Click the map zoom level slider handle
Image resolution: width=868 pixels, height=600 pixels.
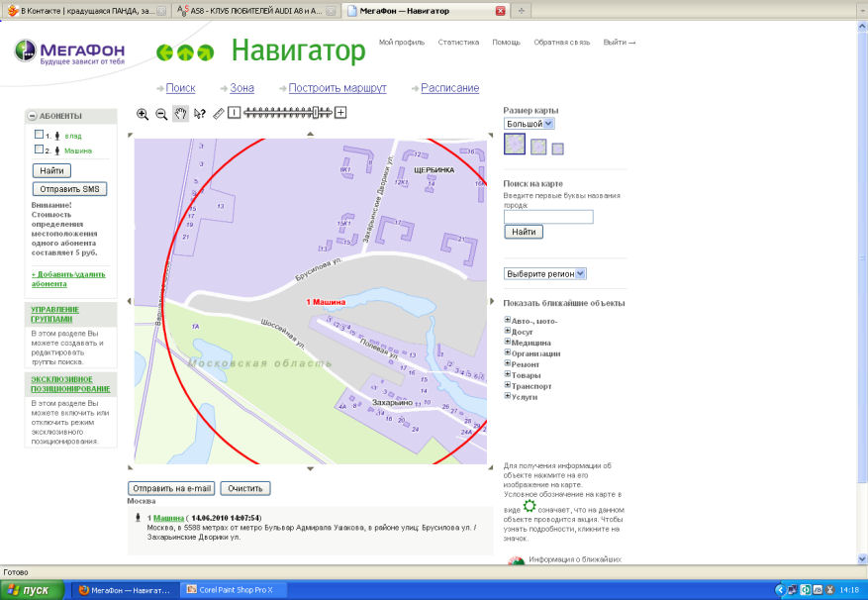coord(317,113)
